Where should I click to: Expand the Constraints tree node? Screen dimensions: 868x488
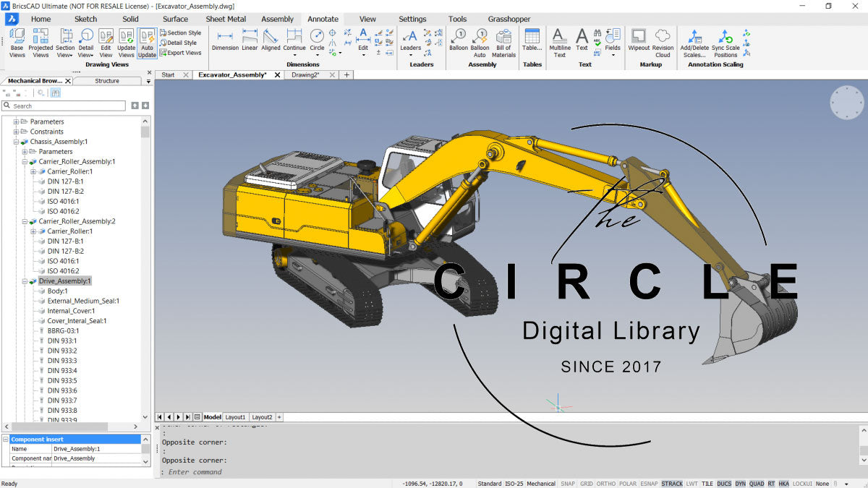16,132
